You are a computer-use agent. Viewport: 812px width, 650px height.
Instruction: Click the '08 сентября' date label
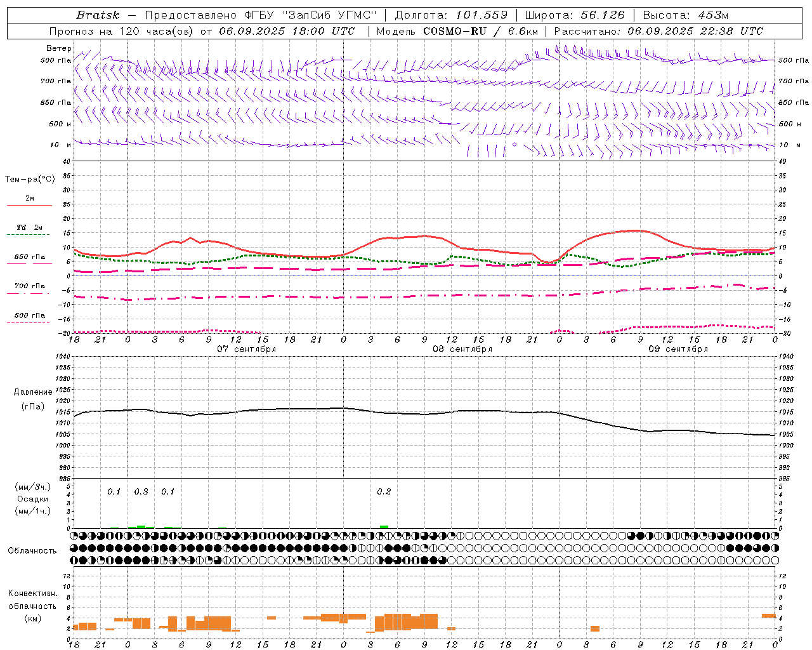(462, 349)
